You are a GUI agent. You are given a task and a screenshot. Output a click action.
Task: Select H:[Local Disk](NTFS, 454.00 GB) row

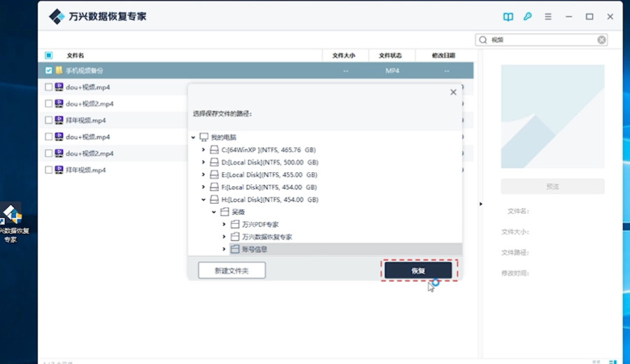pos(269,199)
